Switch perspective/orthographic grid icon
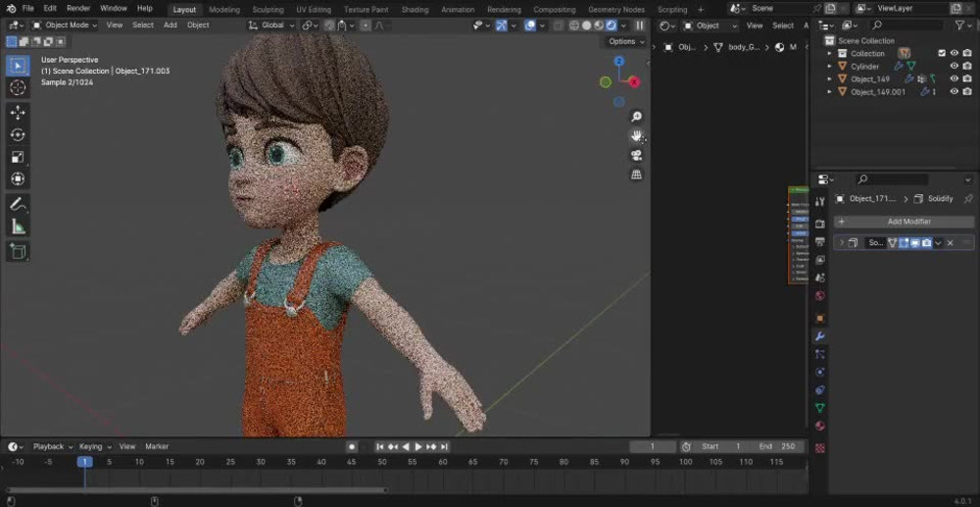 pyautogui.click(x=636, y=175)
